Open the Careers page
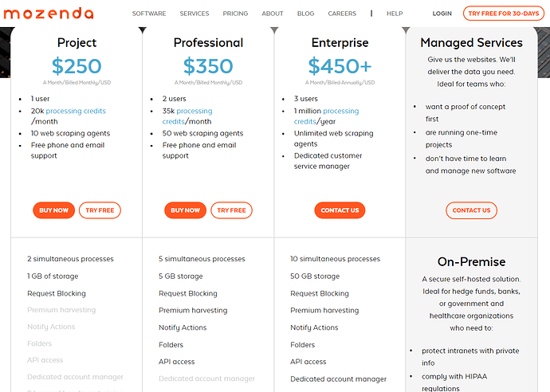 tap(342, 14)
